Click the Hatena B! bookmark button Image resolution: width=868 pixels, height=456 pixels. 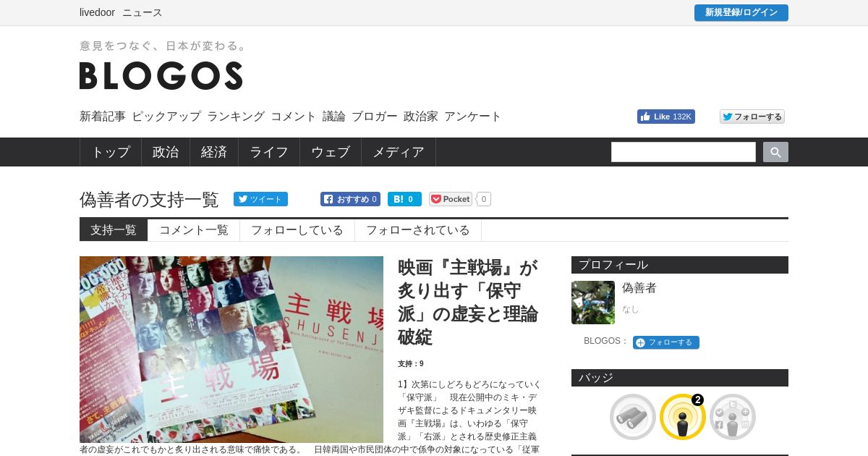[404, 199]
